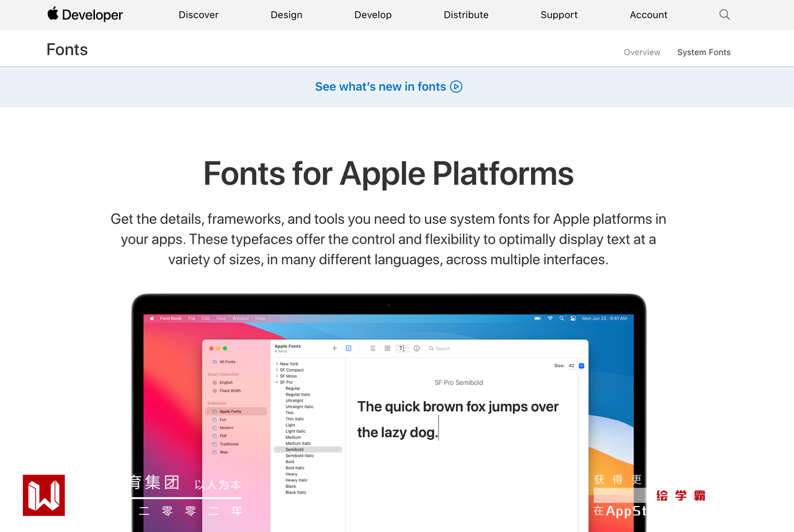Select the Heavy Italic style
Screen dimensions: 794x532
(x=297, y=480)
